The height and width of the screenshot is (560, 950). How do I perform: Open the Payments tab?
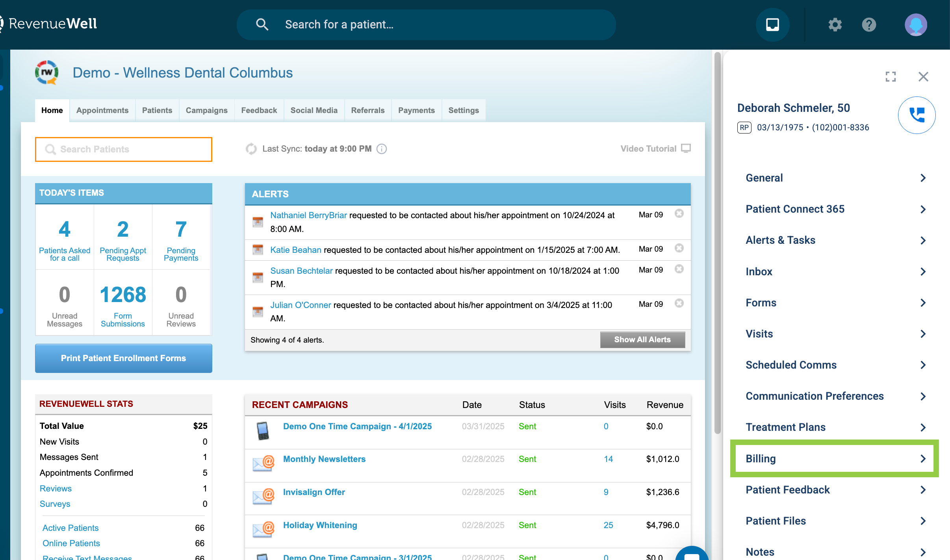click(416, 111)
